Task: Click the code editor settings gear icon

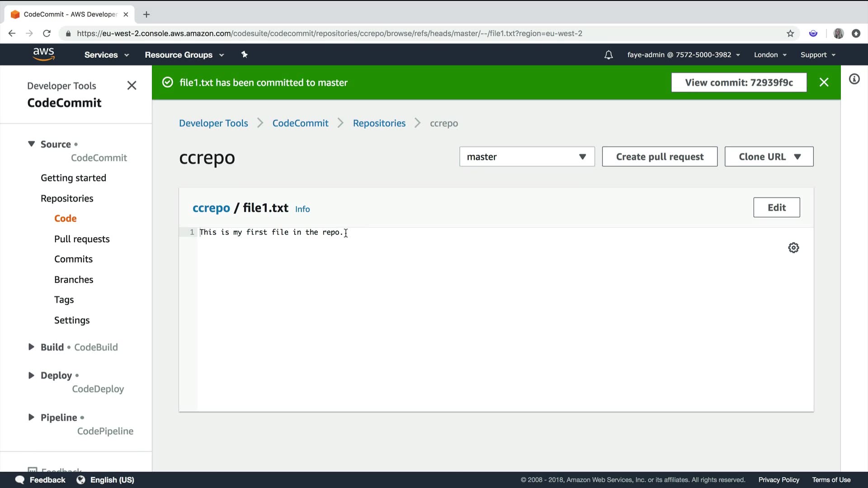Action: (x=793, y=248)
